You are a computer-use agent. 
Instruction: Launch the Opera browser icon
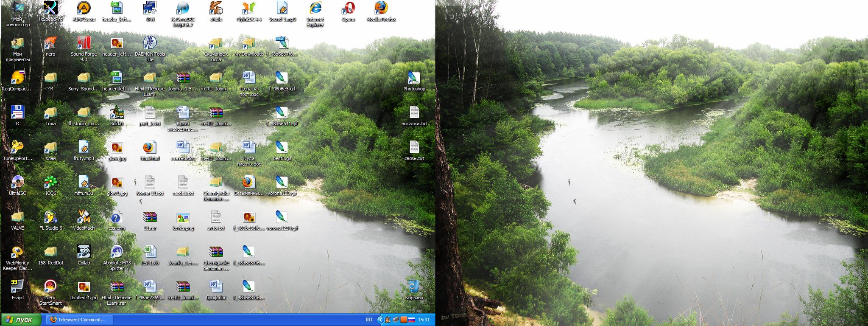pos(348,8)
